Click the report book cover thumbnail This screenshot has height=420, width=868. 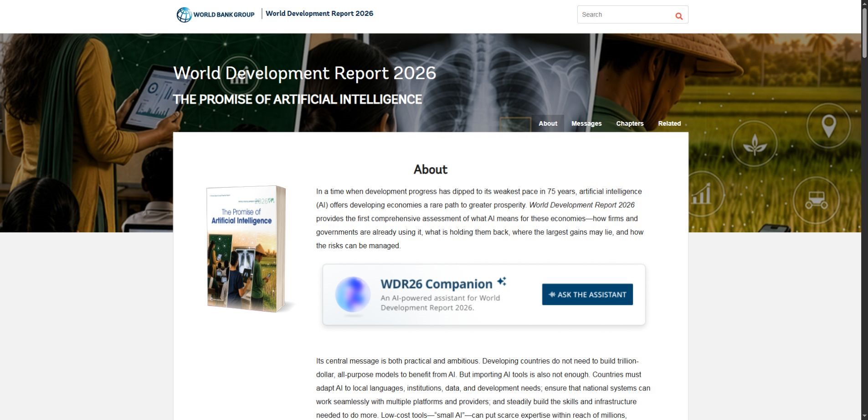coord(247,249)
